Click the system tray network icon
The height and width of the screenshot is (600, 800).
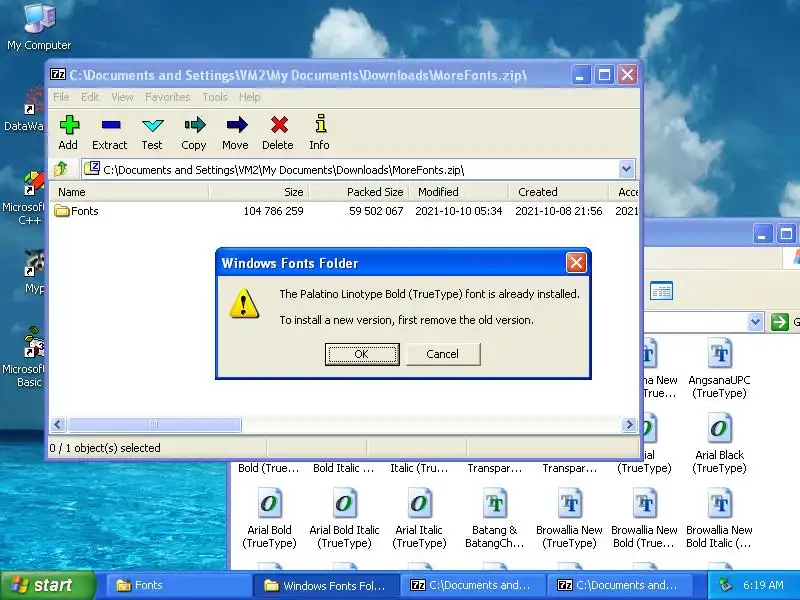(724, 585)
